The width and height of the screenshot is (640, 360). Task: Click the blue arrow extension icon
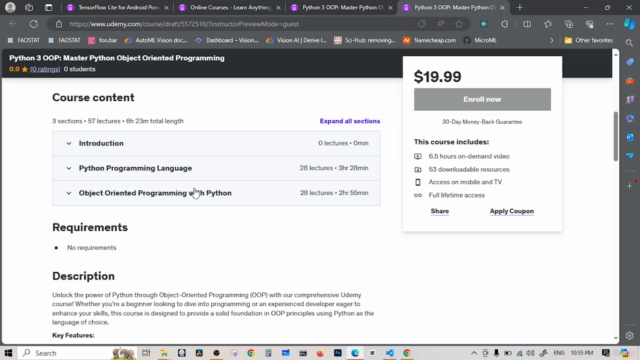pyautogui.click(x=484, y=24)
